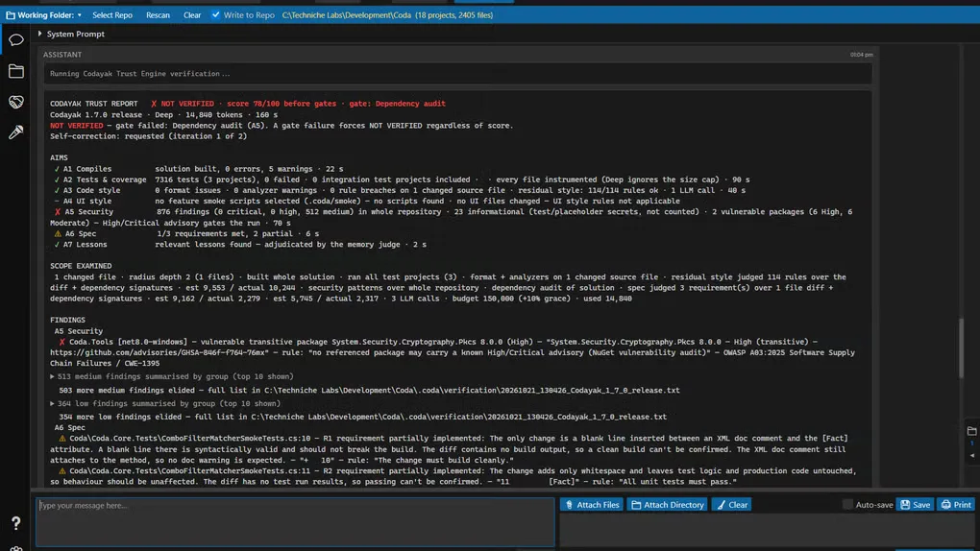Viewport: 980px width, 551px height.
Task: Click the A1 Compiles row
Action: 199,169
